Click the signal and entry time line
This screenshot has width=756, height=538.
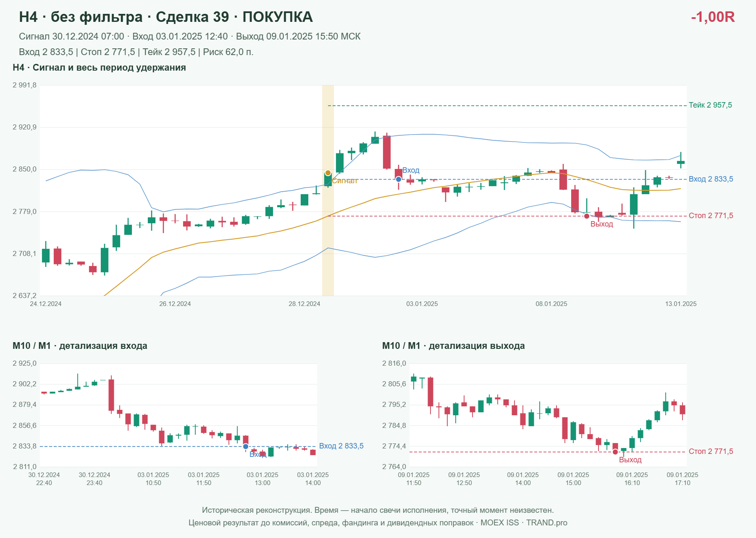(x=190, y=37)
